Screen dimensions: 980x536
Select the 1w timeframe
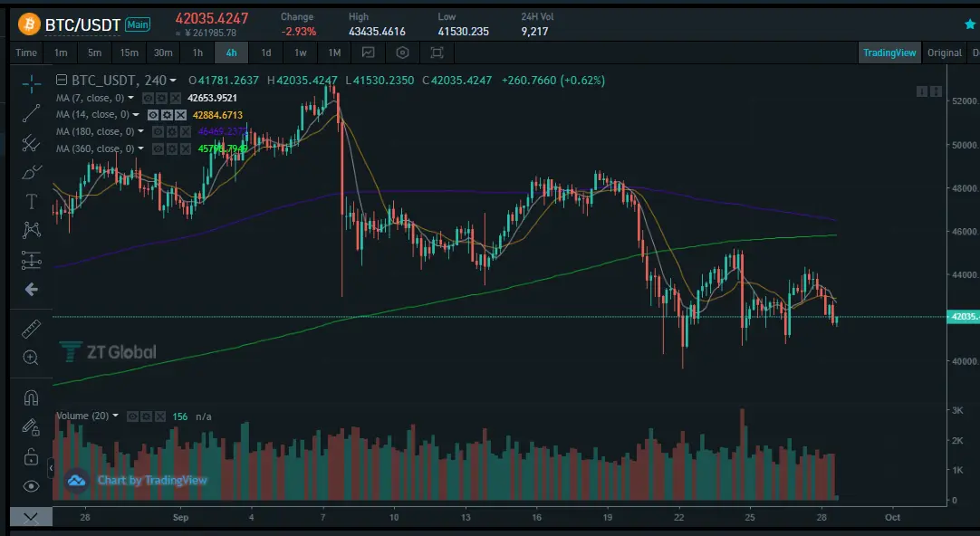[301, 53]
